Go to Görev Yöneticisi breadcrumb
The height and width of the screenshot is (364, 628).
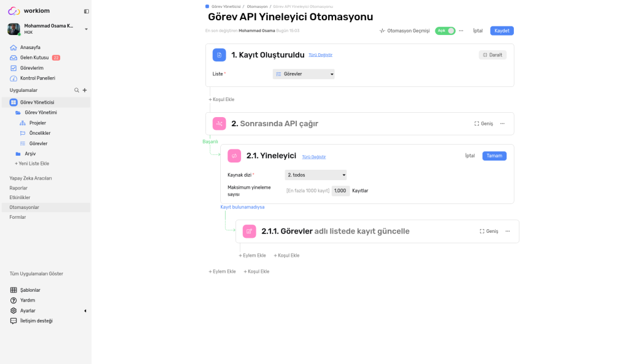point(226,7)
